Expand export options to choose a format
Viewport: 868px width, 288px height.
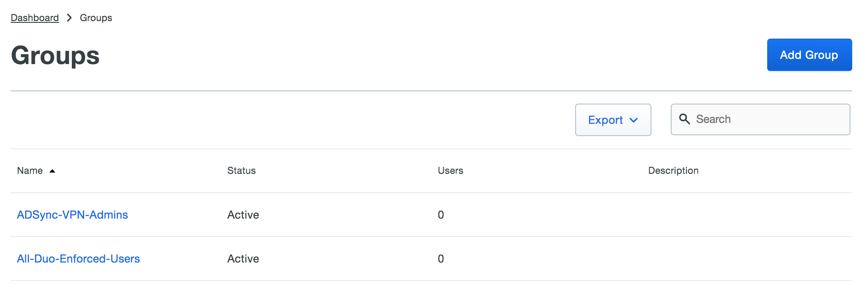(613, 120)
